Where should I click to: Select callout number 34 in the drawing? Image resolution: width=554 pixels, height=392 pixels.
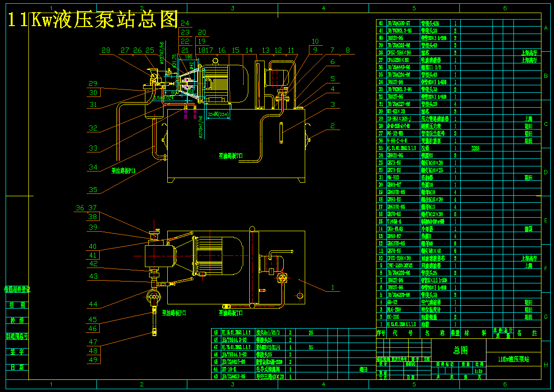click(x=93, y=167)
